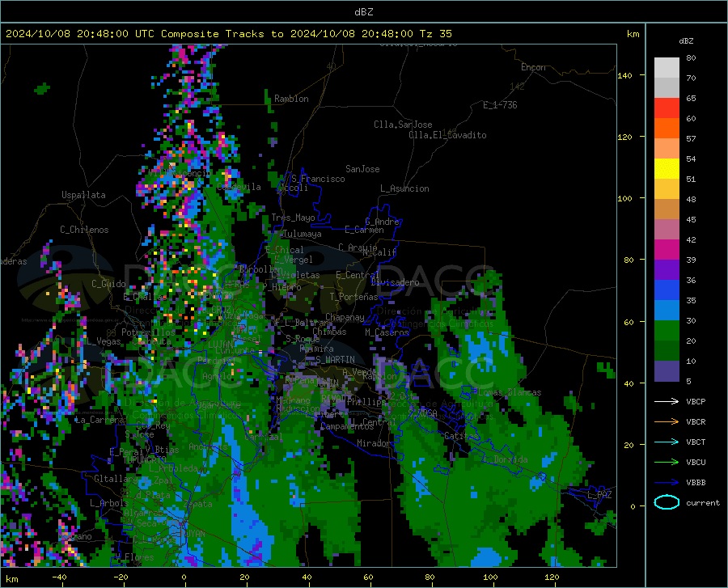Click the L_PAZ map label

pos(599,495)
